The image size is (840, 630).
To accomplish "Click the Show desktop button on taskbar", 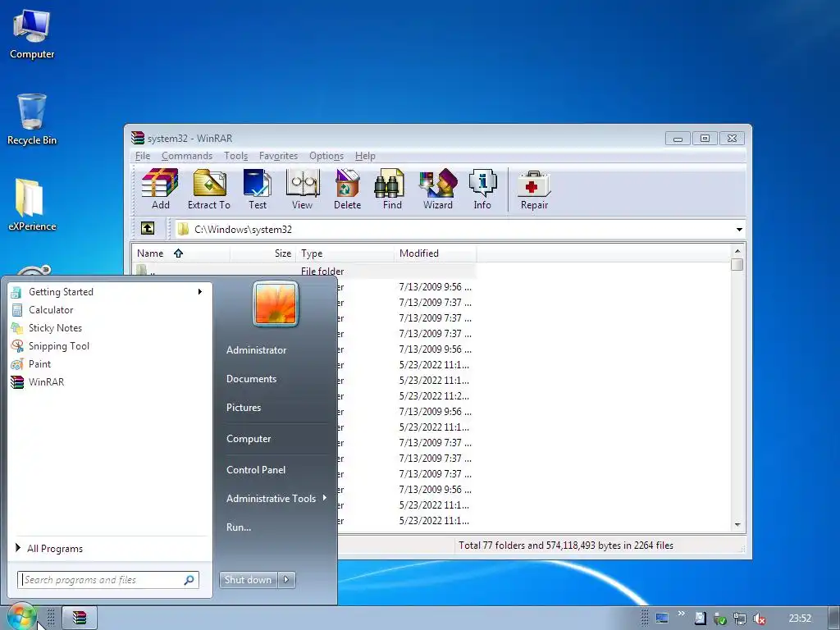I will 833,619.
